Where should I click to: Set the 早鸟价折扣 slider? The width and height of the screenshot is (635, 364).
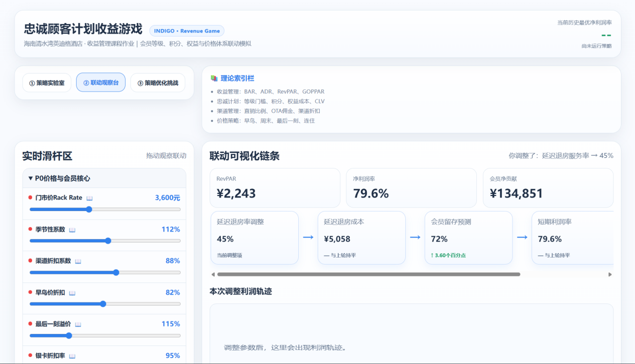[x=105, y=304]
